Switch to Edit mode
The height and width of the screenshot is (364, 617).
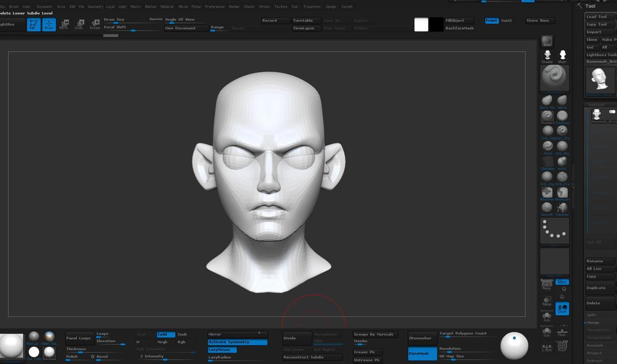(x=33, y=24)
